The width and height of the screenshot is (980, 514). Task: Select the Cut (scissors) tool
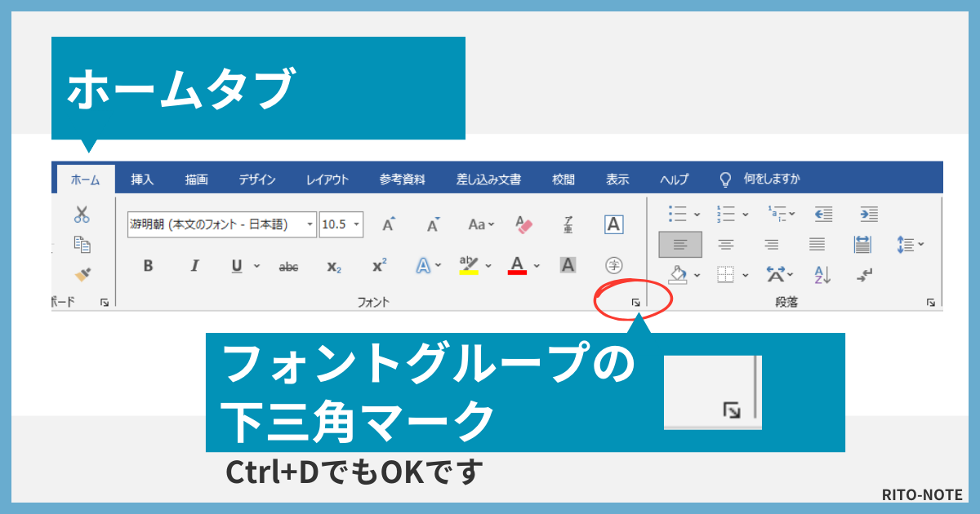82,214
